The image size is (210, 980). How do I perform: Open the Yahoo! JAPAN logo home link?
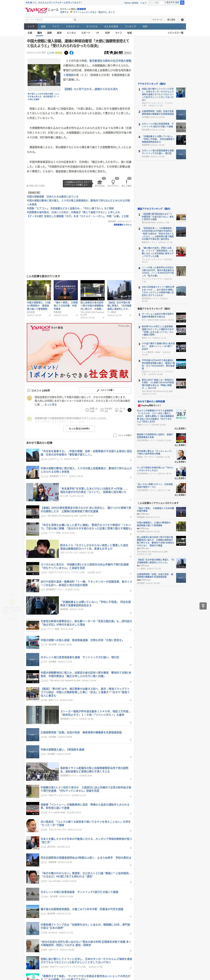pyautogui.click(x=36, y=10)
